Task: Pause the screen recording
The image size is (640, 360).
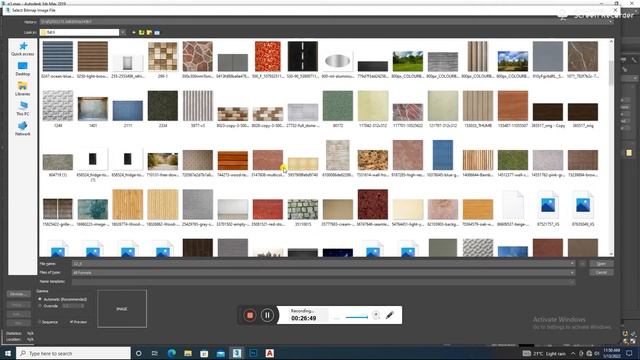Action: [267, 315]
